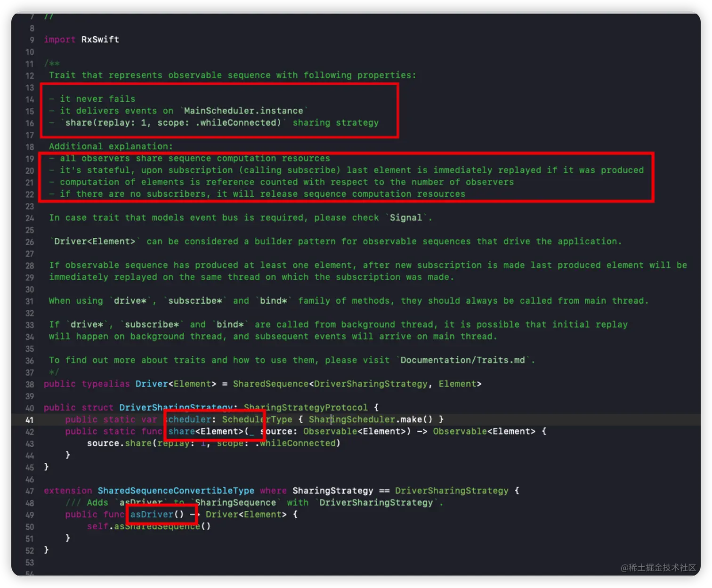Click the typealias keyword

[106, 384]
